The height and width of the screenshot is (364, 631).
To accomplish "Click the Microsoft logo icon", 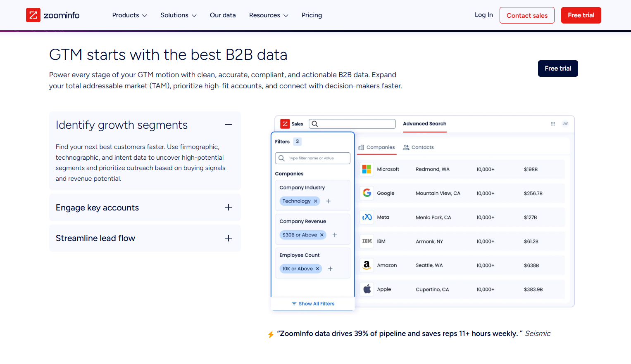I will tap(367, 169).
